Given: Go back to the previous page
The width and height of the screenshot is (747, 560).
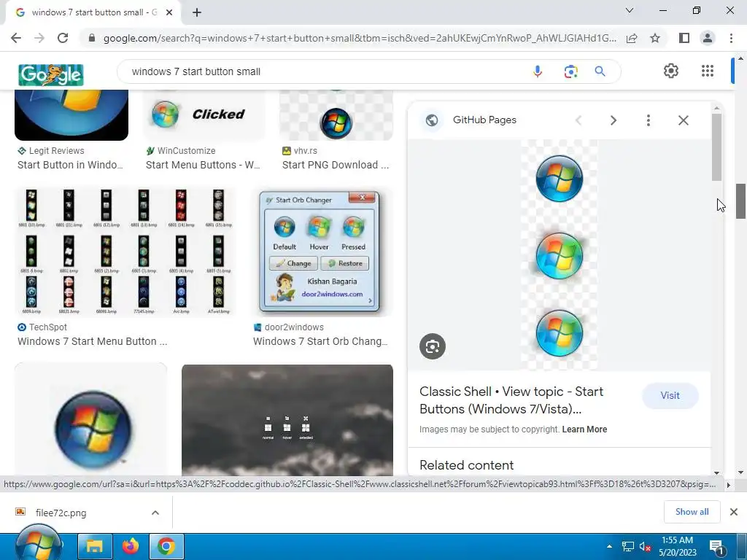Looking at the screenshot, I should [x=16, y=38].
